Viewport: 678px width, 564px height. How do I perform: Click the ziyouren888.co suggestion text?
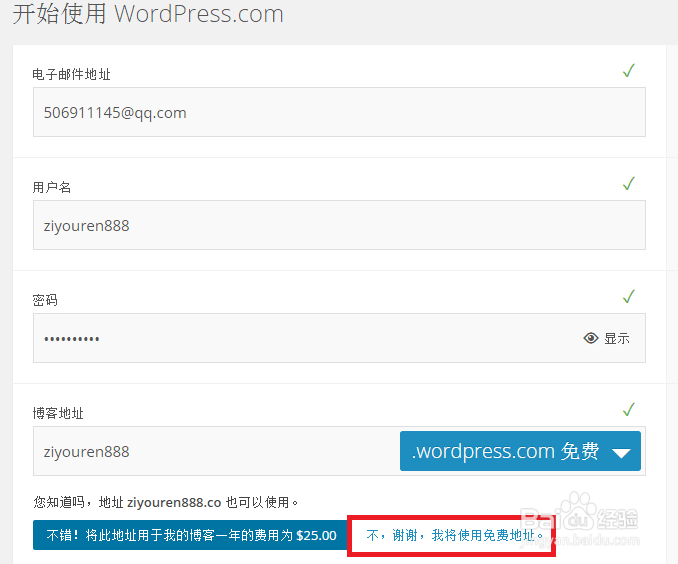point(174,502)
